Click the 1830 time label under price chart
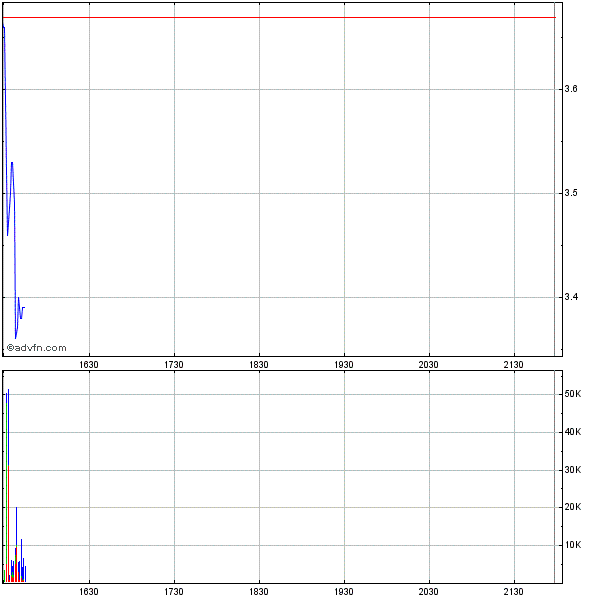Image resolution: width=600 pixels, height=600 pixels. pyautogui.click(x=259, y=365)
